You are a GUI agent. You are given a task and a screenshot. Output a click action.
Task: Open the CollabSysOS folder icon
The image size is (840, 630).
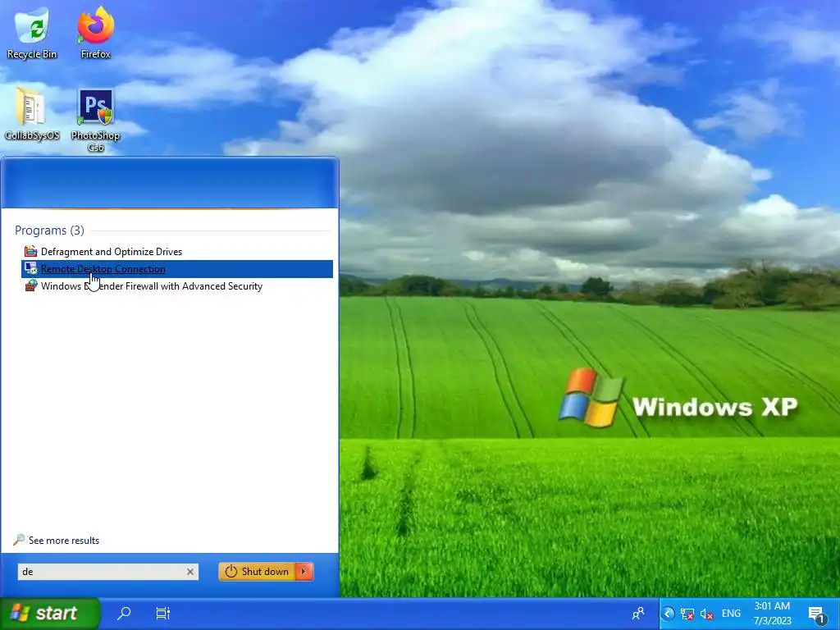[32, 115]
